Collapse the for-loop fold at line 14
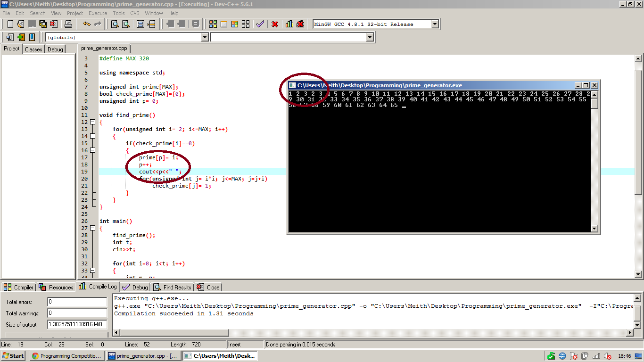Viewport: 644px width, 362px height. [93, 136]
